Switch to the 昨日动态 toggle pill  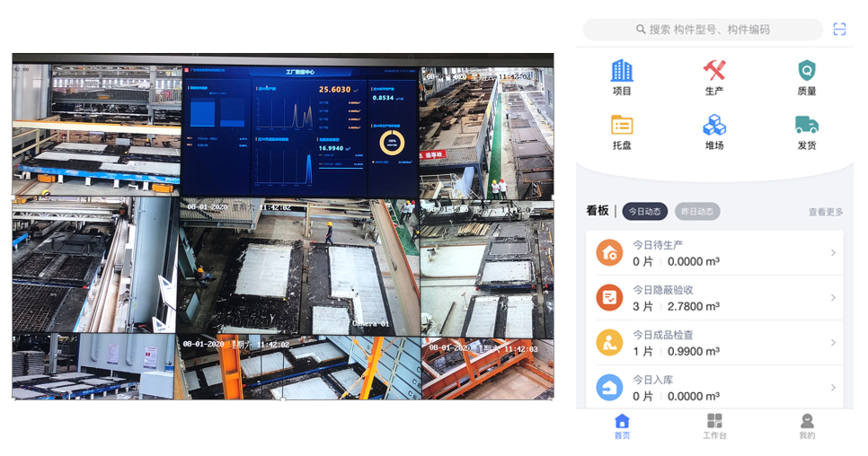point(697,212)
